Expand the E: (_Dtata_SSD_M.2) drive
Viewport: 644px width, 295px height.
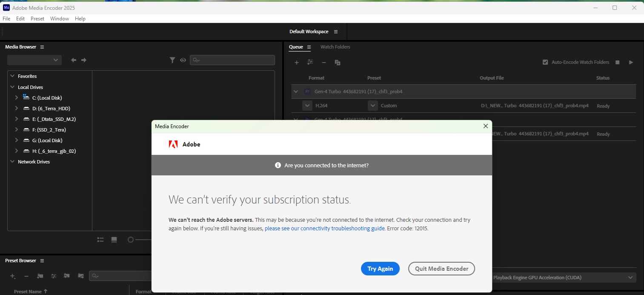pyautogui.click(x=16, y=119)
